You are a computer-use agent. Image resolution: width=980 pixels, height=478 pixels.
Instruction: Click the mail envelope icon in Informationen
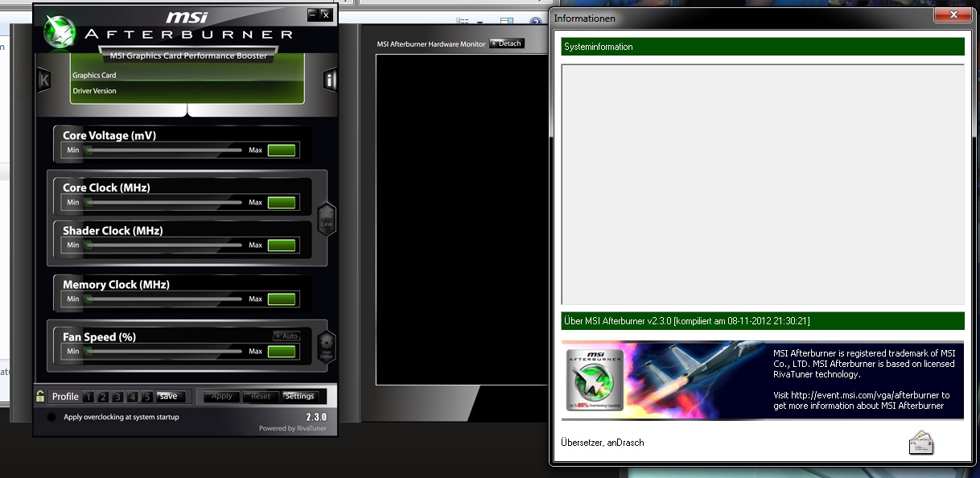(921, 443)
